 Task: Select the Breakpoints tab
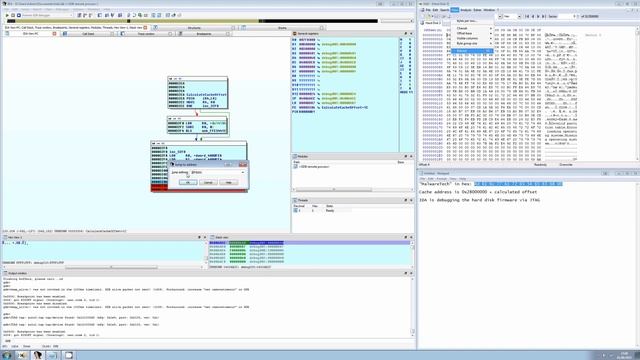[x=204, y=33]
